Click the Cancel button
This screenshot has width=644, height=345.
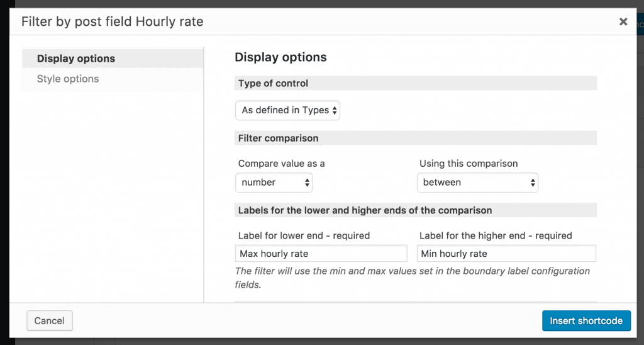coord(50,320)
